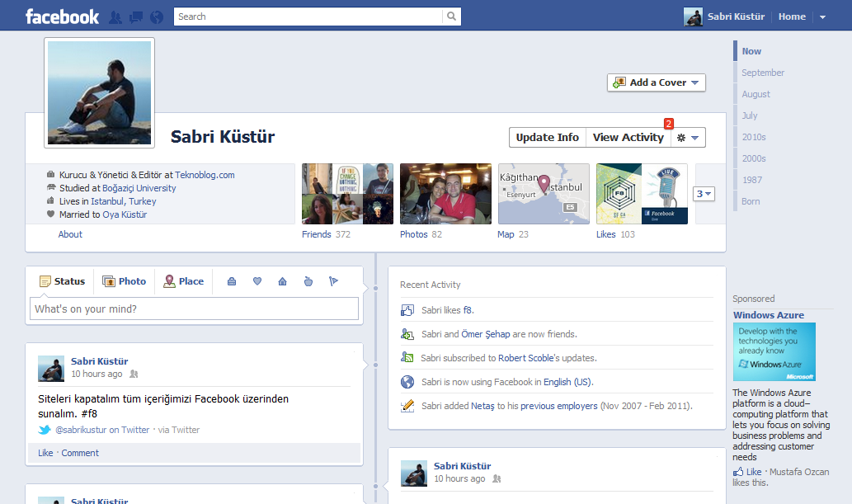This screenshot has height=504, width=852.
Task: Jump to 2010s on the timeline
Action: pyautogui.click(x=754, y=137)
